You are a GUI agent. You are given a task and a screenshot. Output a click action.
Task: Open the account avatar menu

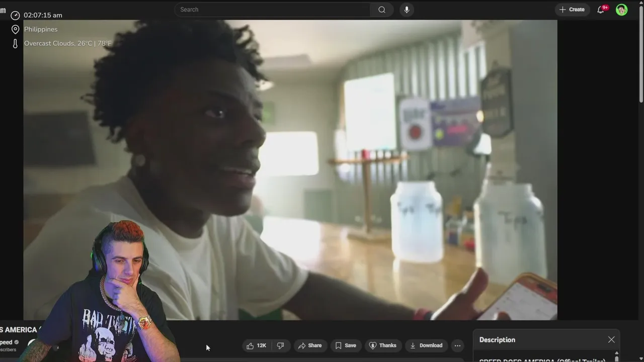coord(622,10)
